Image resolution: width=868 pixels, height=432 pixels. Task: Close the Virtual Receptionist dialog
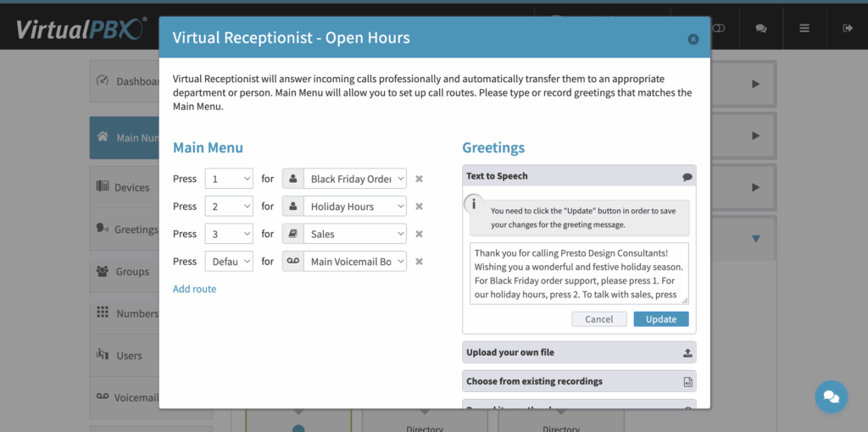[693, 39]
